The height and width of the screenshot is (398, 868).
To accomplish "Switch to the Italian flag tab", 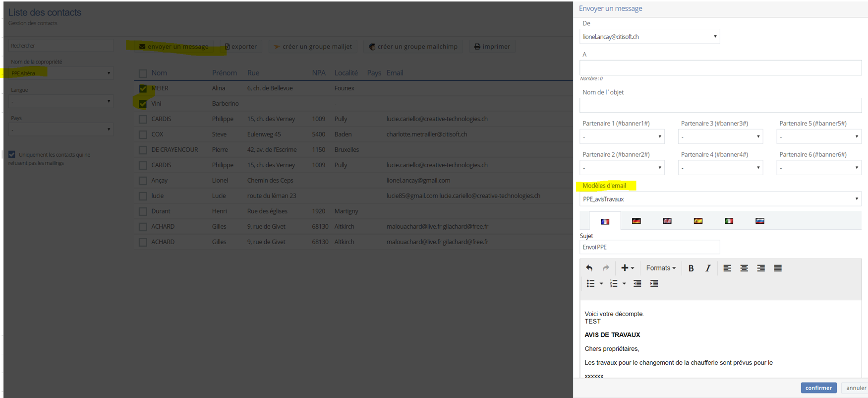I will click(x=729, y=221).
